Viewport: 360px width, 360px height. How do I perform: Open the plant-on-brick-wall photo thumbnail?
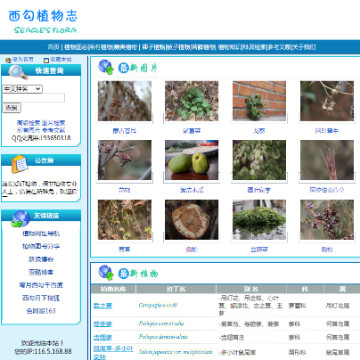pos(259,101)
